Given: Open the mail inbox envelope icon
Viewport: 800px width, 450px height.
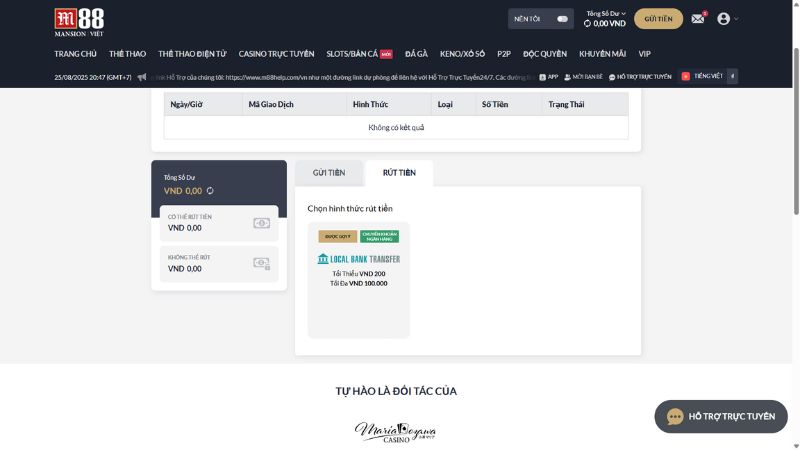Looking at the screenshot, I should (x=697, y=19).
